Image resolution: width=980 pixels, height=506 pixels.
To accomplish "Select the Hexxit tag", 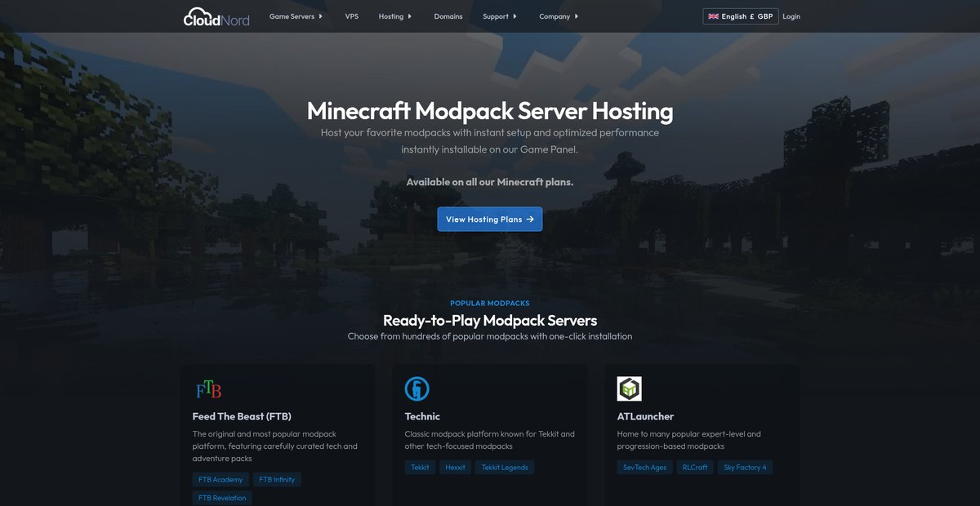I will [x=455, y=468].
